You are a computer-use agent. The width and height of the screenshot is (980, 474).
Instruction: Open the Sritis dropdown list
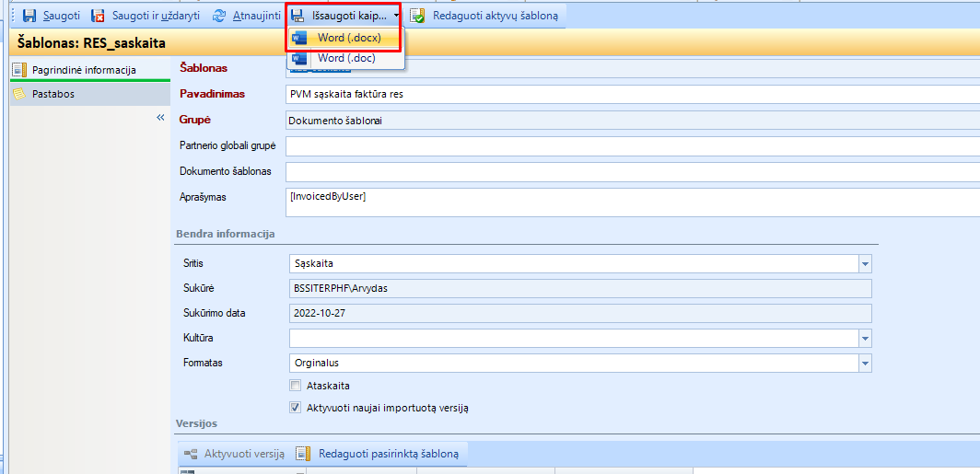pyautogui.click(x=864, y=264)
